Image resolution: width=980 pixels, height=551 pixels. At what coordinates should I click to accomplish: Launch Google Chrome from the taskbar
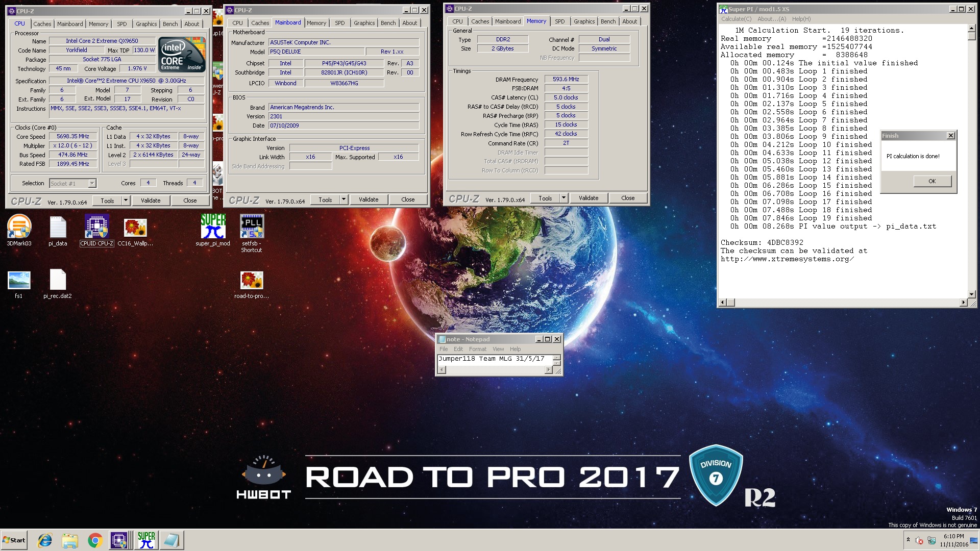95,540
